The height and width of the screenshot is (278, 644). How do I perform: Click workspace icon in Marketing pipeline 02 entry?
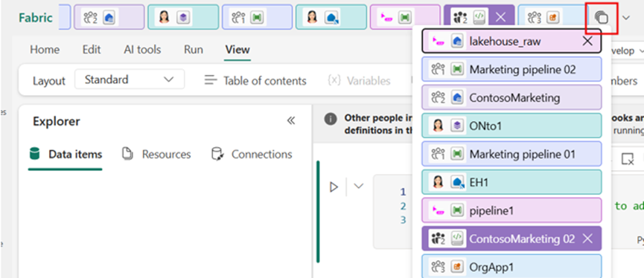pyautogui.click(x=438, y=70)
